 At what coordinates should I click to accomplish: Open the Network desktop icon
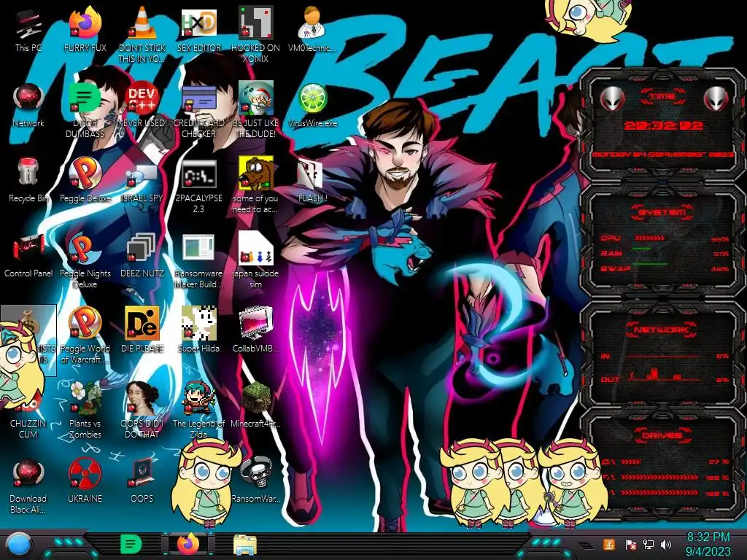[28, 106]
